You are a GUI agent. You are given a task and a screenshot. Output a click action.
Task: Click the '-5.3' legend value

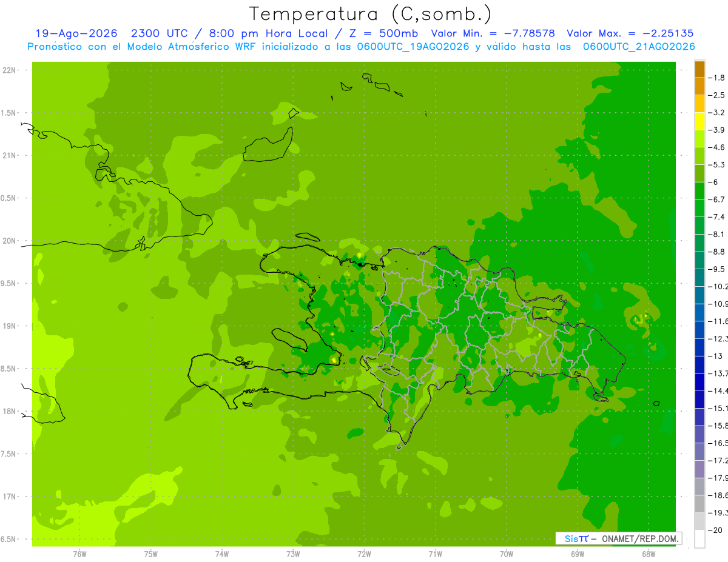716,165
